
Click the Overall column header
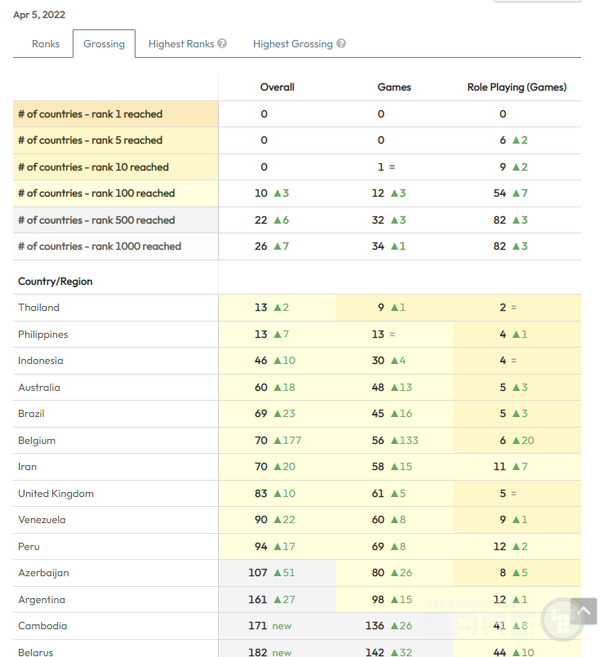tap(277, 87)
